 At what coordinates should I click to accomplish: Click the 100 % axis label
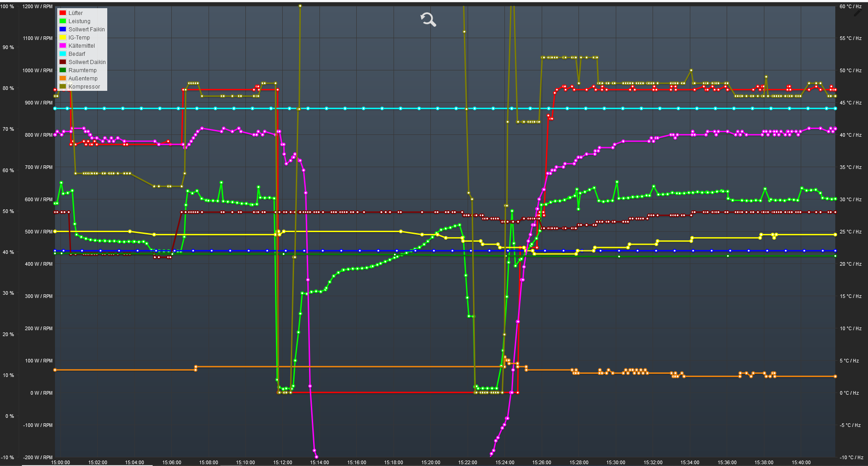[x=8, y=6]
